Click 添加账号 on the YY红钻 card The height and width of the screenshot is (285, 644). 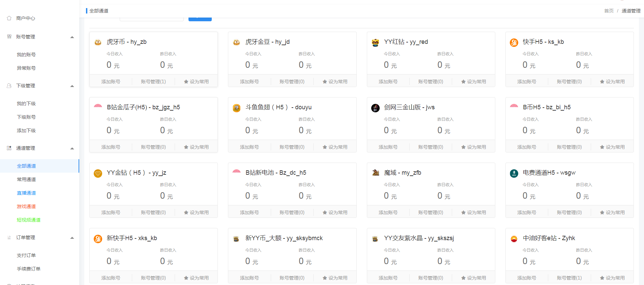coord(388,82)
